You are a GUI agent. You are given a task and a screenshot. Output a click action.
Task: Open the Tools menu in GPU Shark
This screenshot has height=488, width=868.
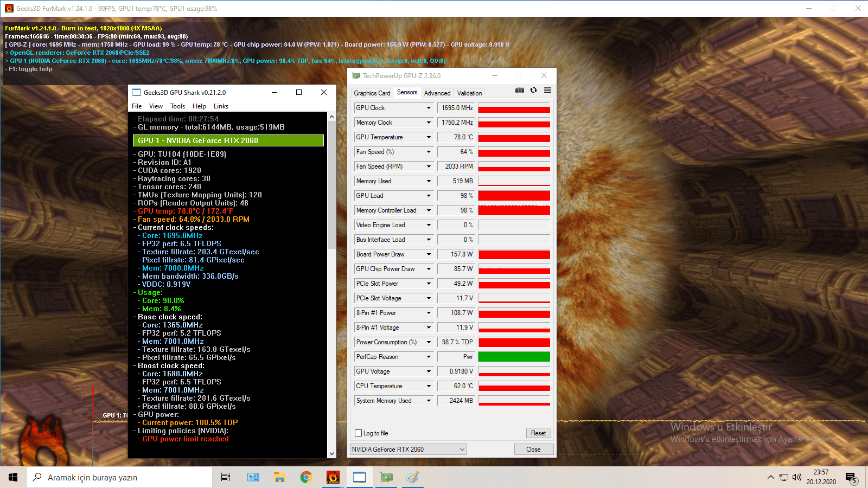pyautogui.click(x=177, y=106)
